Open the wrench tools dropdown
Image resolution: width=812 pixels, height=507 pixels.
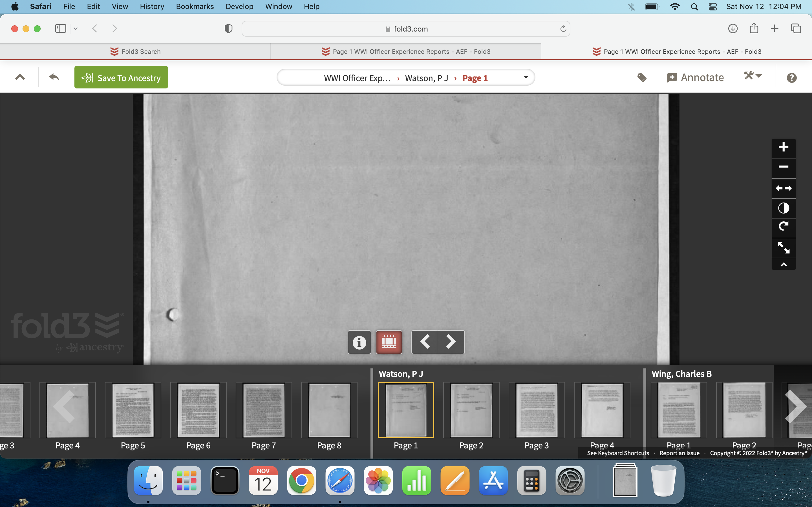point(752,76)
